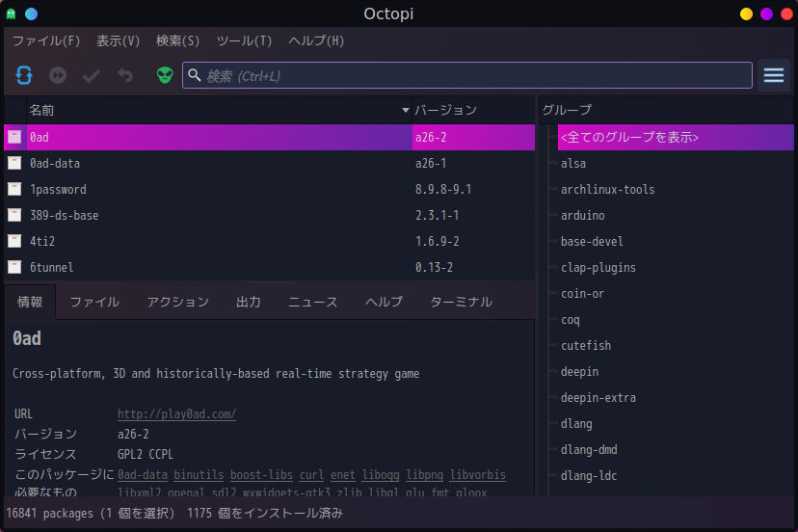Open the 検索(S) menu
The image size is (798, 532).
coord(177,40)
